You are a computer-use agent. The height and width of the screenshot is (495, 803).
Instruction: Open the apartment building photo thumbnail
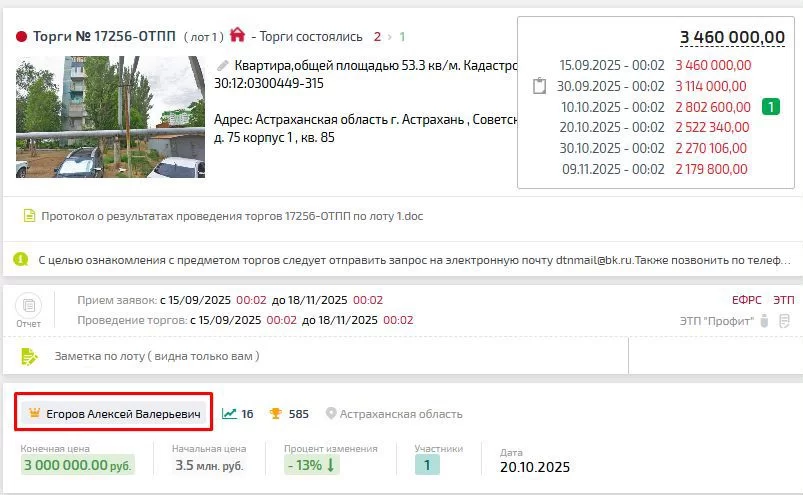tap(111, 117)
